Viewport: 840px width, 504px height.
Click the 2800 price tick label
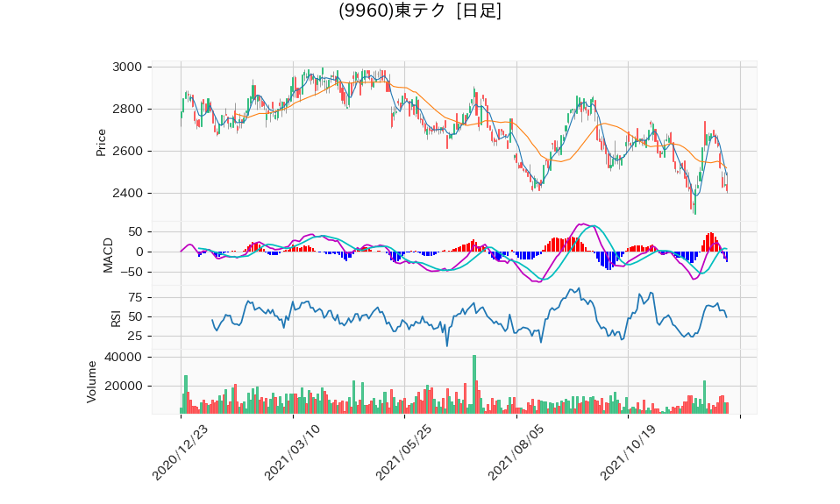(x=127, y=110)
